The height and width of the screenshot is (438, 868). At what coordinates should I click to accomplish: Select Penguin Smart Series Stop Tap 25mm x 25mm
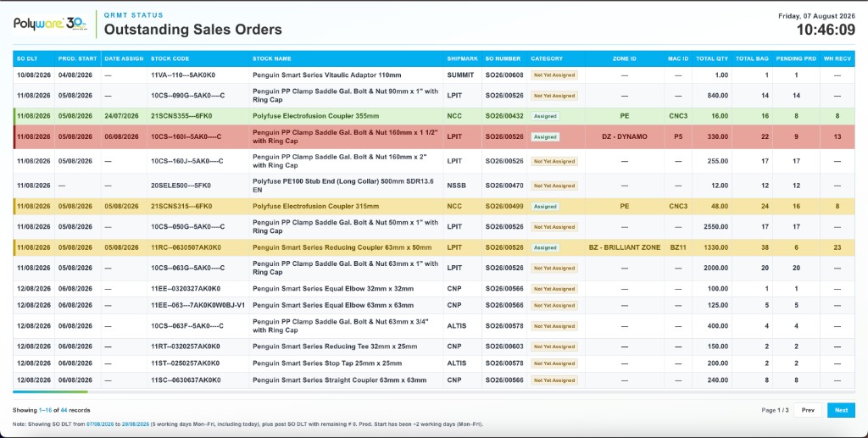pos(327,363)
